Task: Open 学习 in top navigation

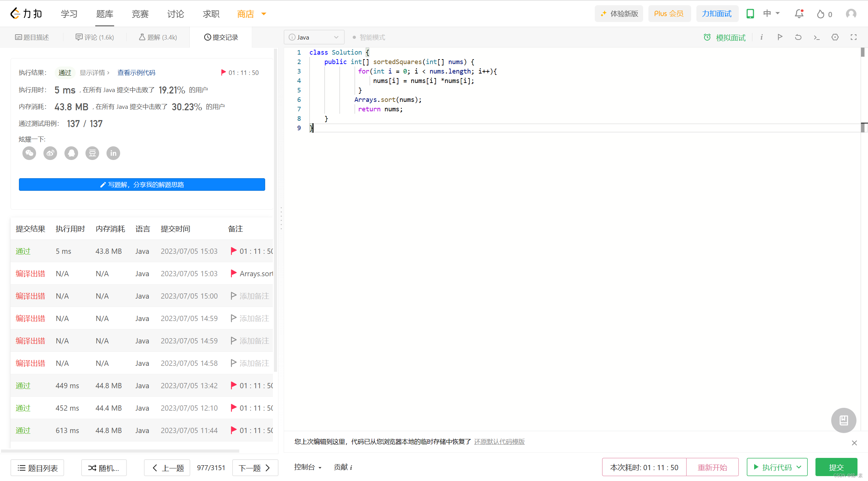Action: pos(69,14)
